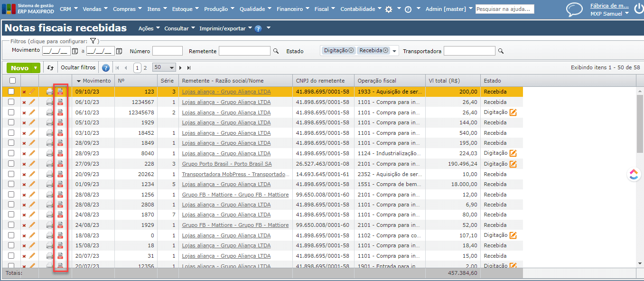The image size is (644, 281).
Task: Open the items-per-page dropdown showing 50
Action: [x=164, y=68]
